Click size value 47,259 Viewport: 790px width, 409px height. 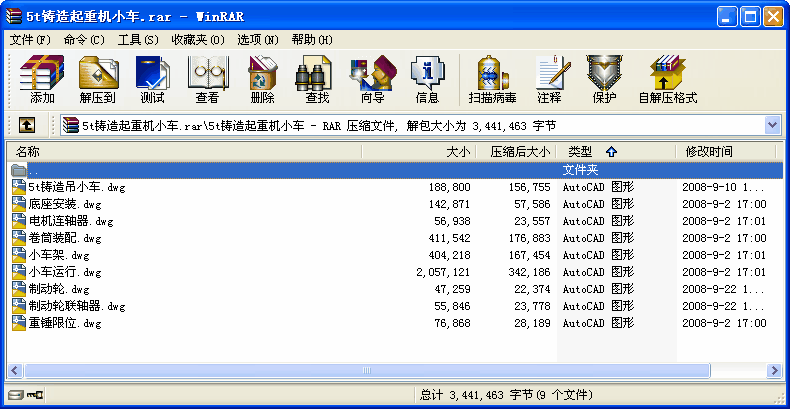point(452,289)
